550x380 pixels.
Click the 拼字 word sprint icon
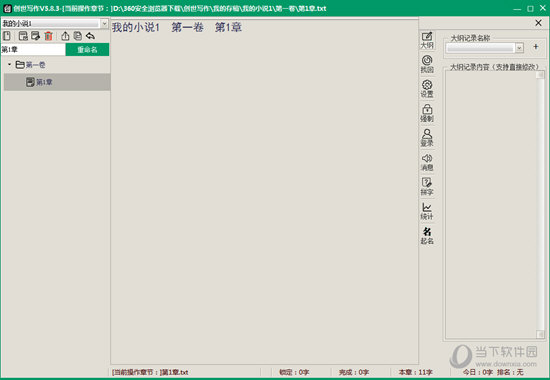tap(427, 187)
